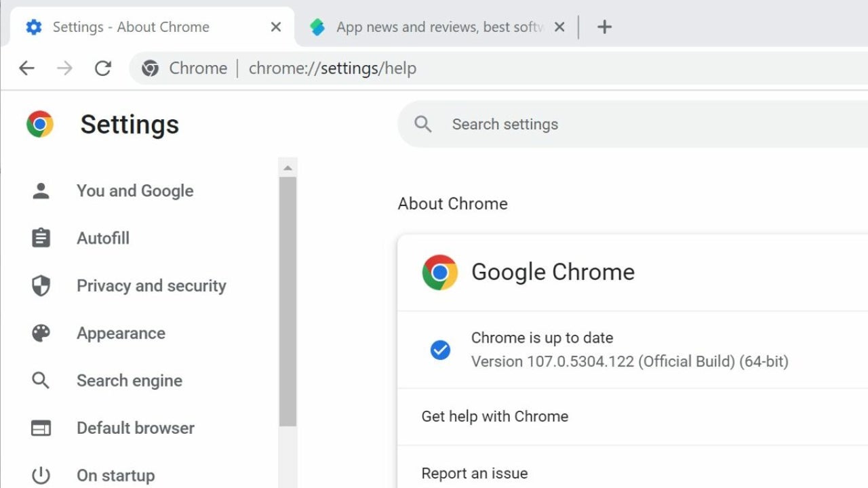This screenshot has height=488, width=868.
Task: Click inside the Search settings field
Action: [x=505, y=124]
